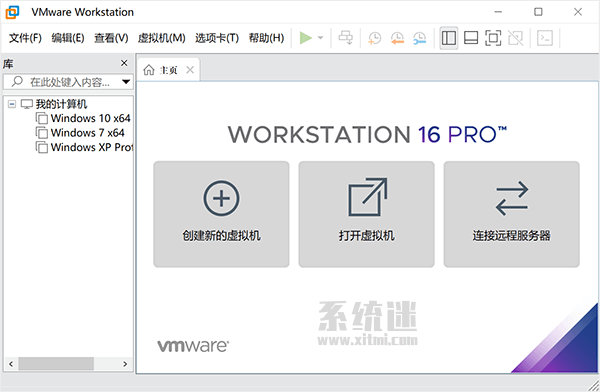Click the search magnifier icon in library
Viewport: 600px width, 392px height.
coord(17,81)
